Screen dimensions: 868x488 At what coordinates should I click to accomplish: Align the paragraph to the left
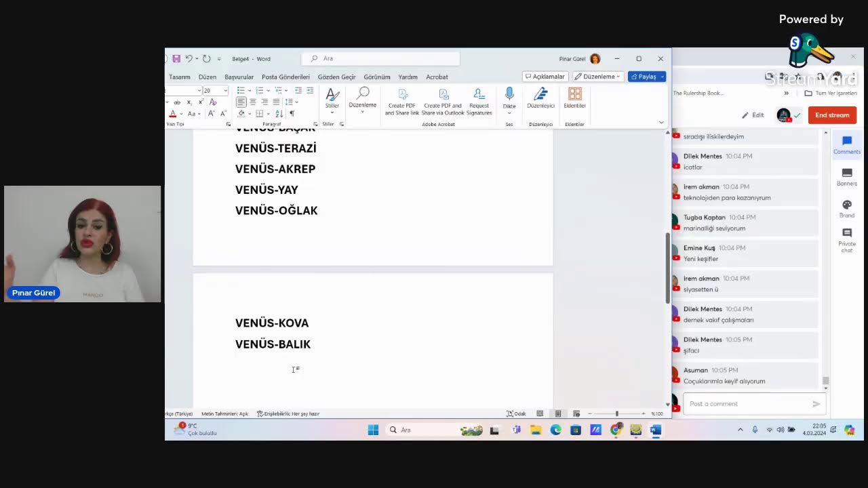click(241, 102)
